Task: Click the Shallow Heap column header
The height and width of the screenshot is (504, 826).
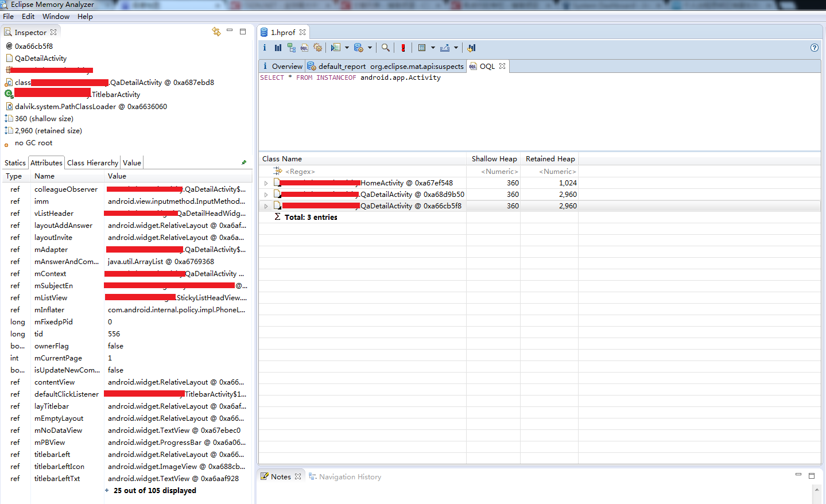Action: tap(494, 159)
